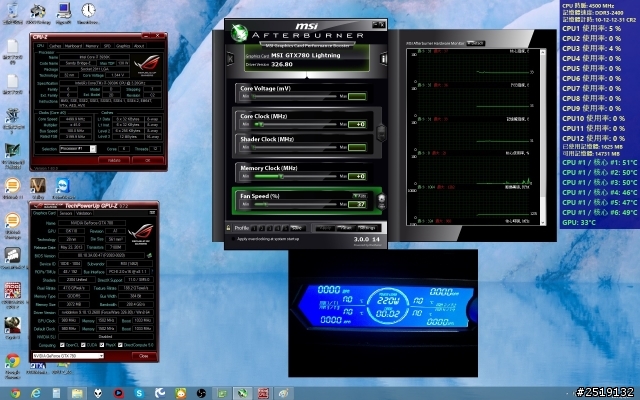Toggle the core and shader clock link button
This screenshot has width=640, height=400.
381,133
